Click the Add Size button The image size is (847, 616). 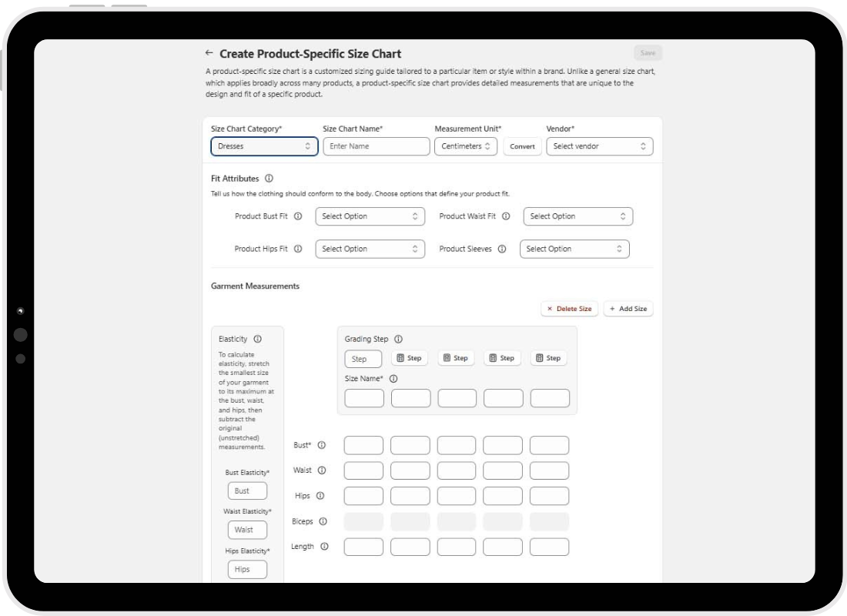(628, 309)
